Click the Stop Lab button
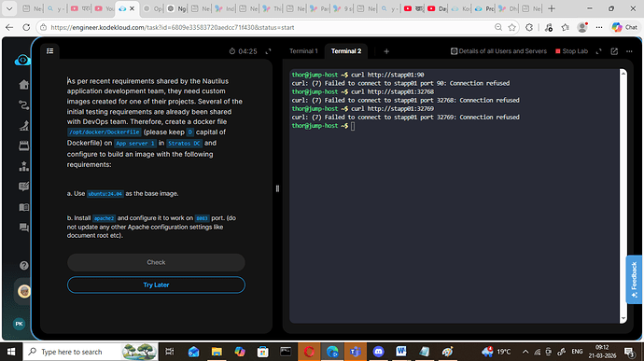This screenshot has height=361, width=644. pos(571,51)
